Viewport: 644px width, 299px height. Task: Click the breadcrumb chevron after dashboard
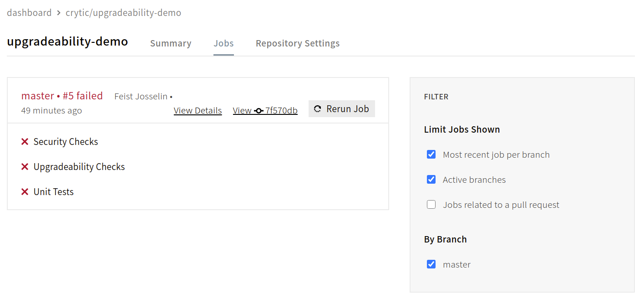59,13
